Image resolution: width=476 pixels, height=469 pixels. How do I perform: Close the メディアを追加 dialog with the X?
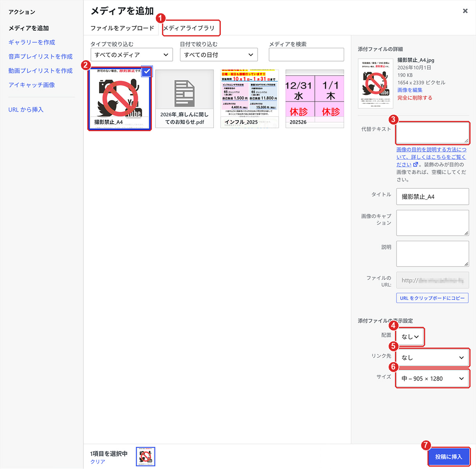click(465, 11)
